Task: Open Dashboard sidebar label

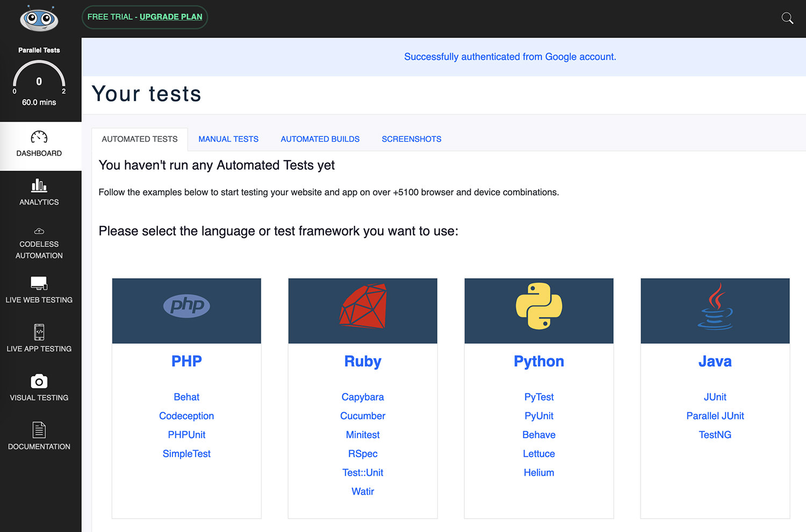Action: (x=39, y=153)
